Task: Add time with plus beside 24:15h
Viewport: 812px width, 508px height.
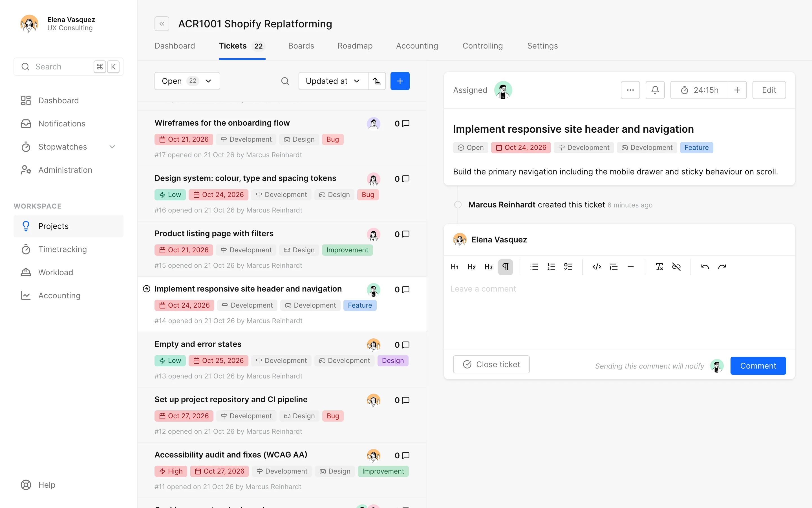Action: click(x=737, y=90)
